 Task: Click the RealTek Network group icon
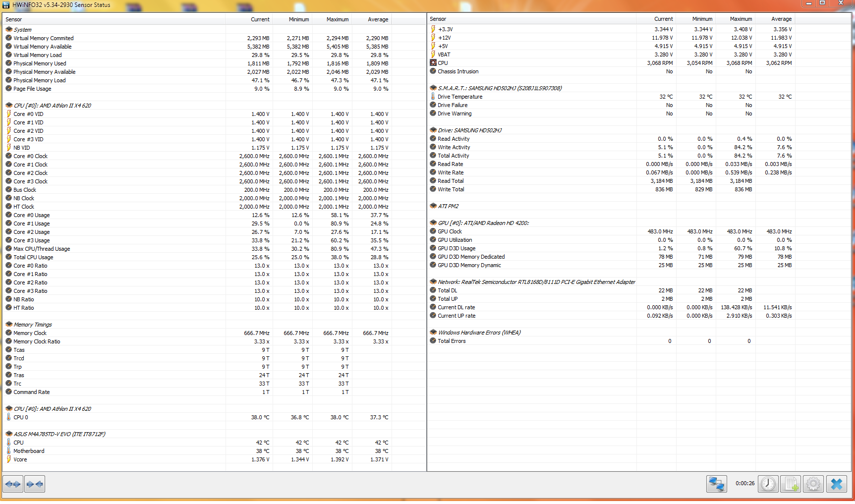(433, 282)
